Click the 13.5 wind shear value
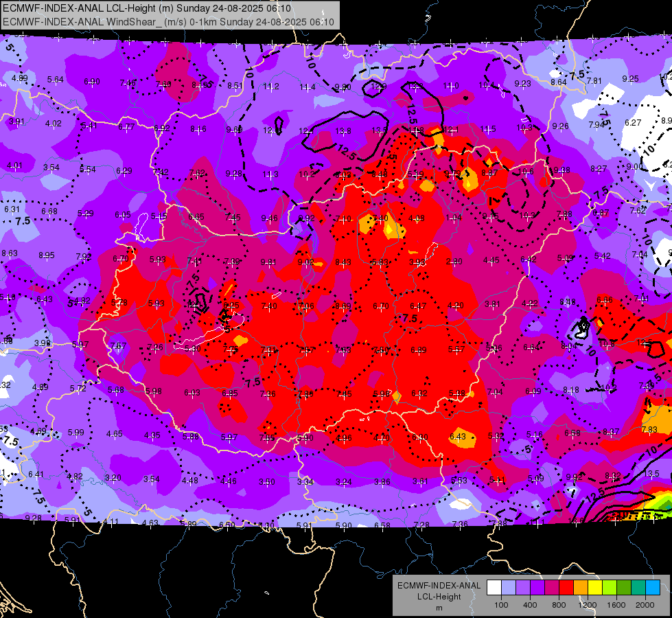 coord(380,130)
